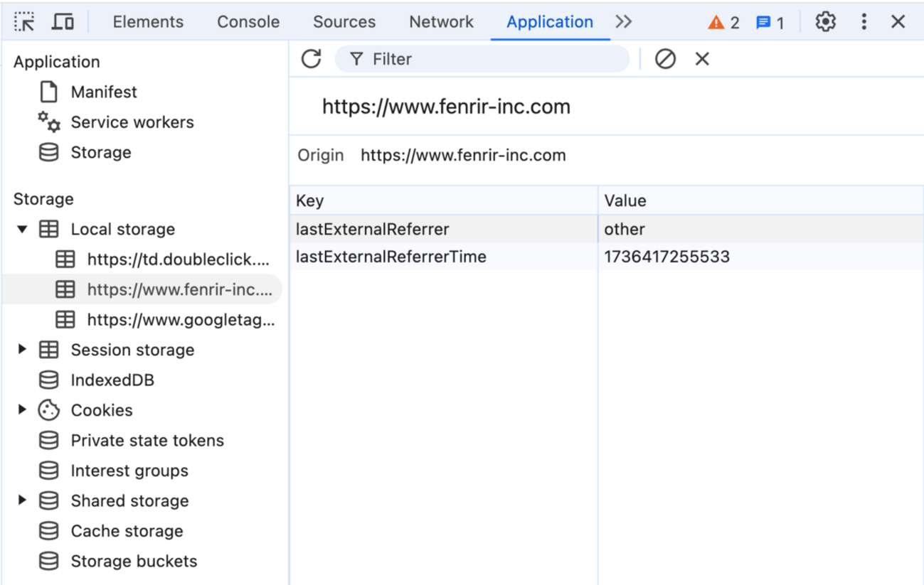This screenshot has width=924, height=585.
Task: Delete selected entry with X icon
Action: pyautogui.click(x=702, y=59)
